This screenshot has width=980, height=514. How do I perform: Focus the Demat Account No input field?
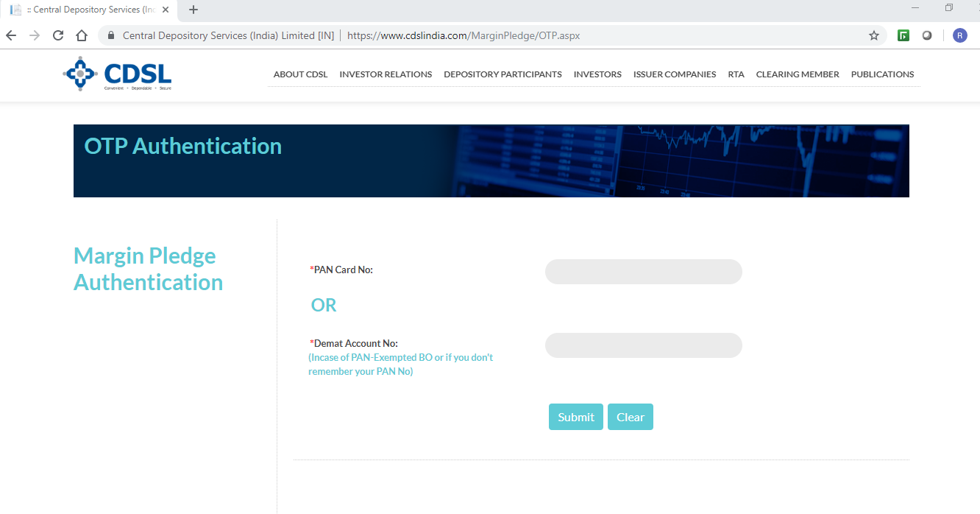coord(644,345)
